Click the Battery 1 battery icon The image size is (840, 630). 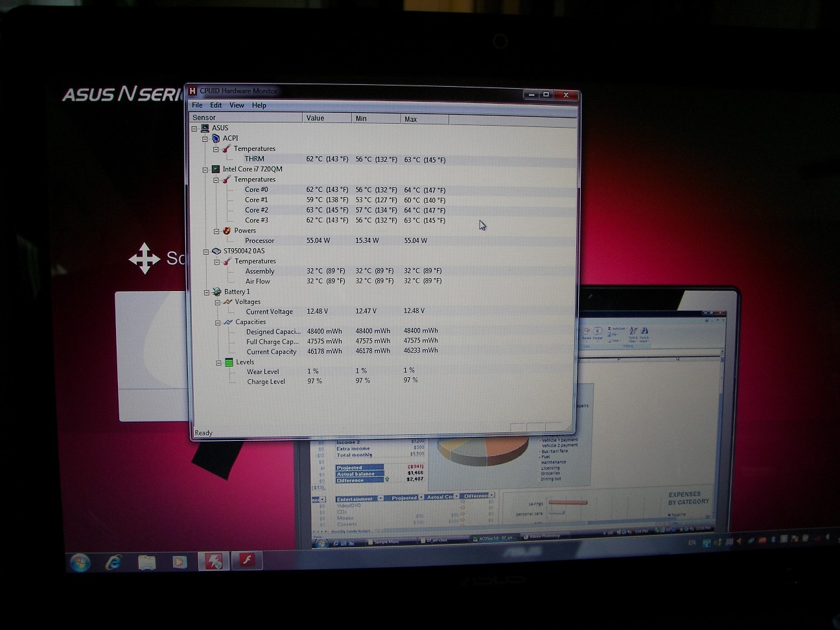point(217,292)
